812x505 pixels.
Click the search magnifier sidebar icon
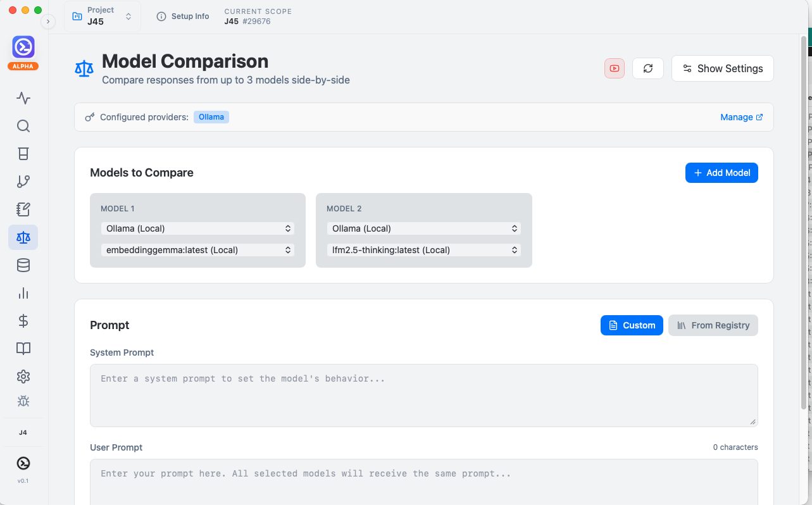point(23,126)
